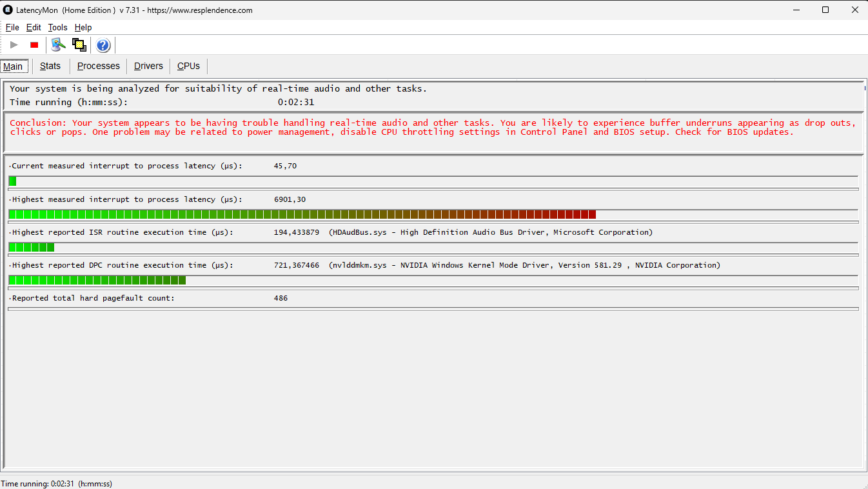Click the pagefault count value 486
The width and height of the screenshot is (868, 489).
pos(281,298)
